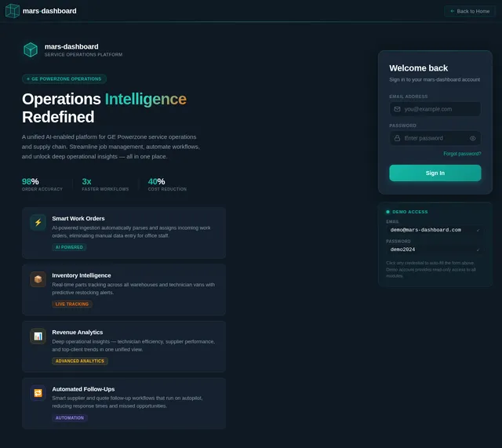
Task: Click the Service Operations Platform subtitle
Action: click(x=83, y=55)
